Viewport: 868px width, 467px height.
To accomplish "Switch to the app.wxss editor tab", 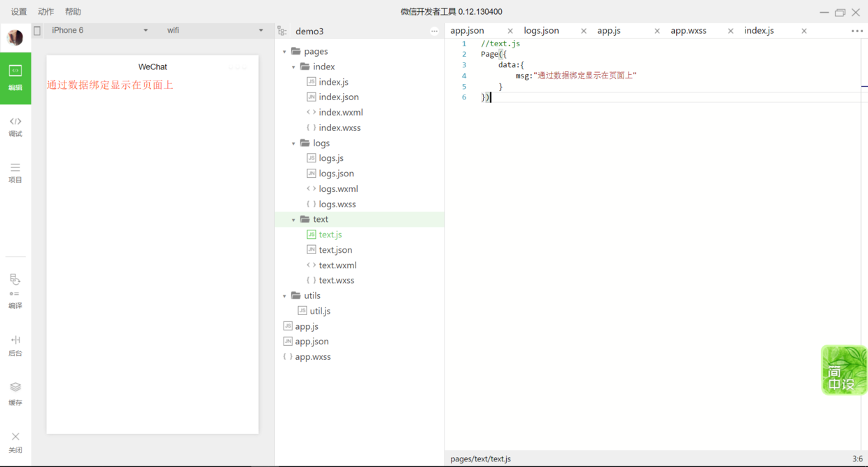I will pos(688,31).
